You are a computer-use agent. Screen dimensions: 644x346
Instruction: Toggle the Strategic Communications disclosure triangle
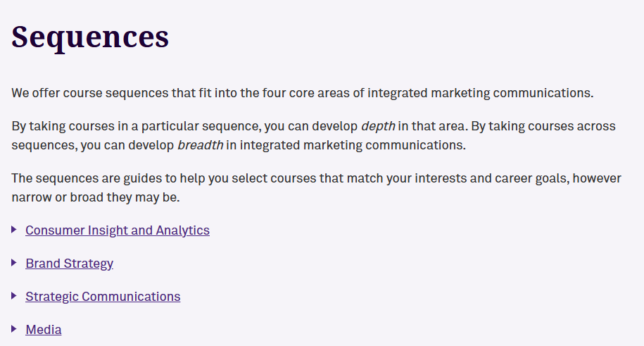coord(14,296)
